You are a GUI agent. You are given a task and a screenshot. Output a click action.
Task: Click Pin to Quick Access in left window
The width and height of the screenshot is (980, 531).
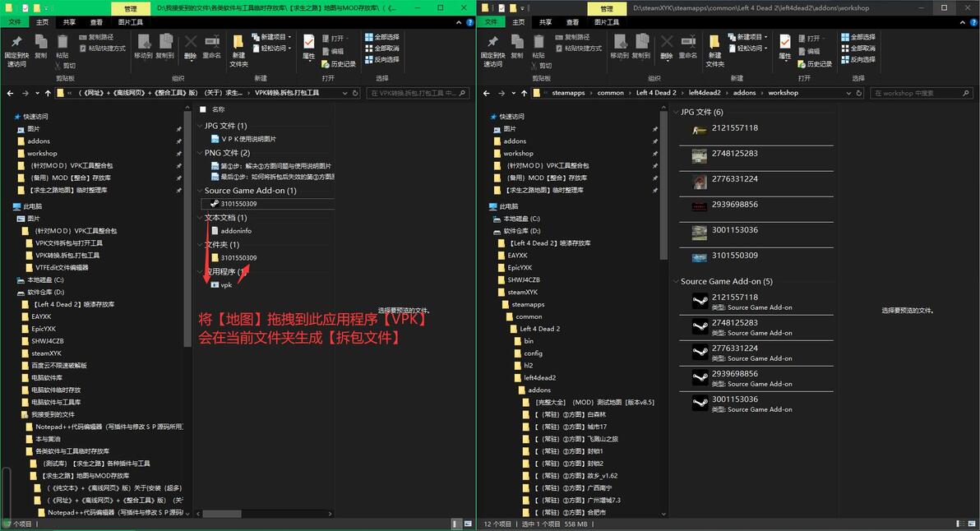tap(16, 50)
